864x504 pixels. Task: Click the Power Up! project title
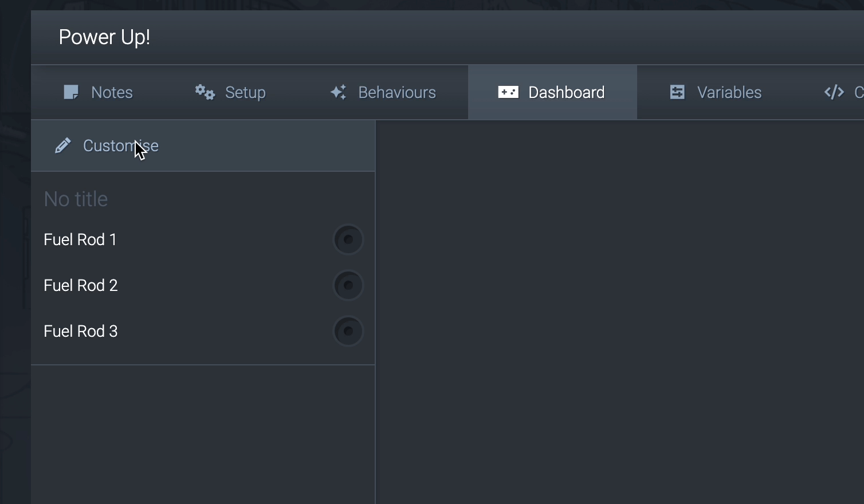pyautogui.click(x=104, y=37)
